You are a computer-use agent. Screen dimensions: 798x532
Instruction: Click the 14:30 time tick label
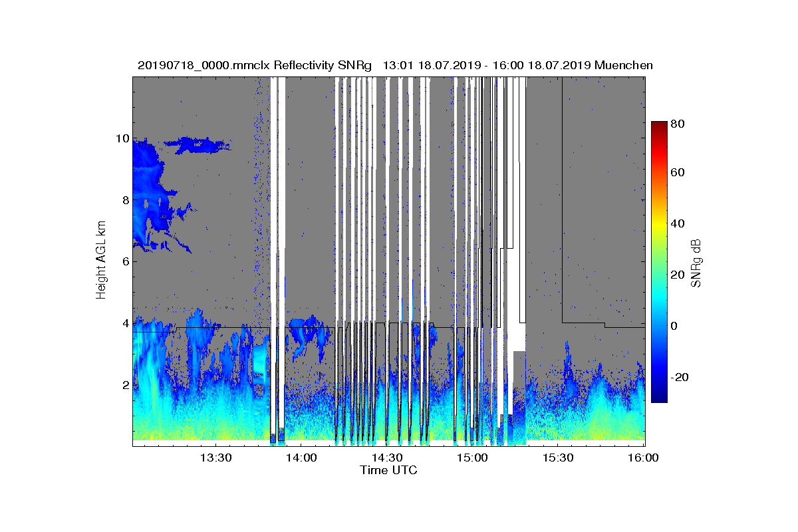[x=387, y=458]
